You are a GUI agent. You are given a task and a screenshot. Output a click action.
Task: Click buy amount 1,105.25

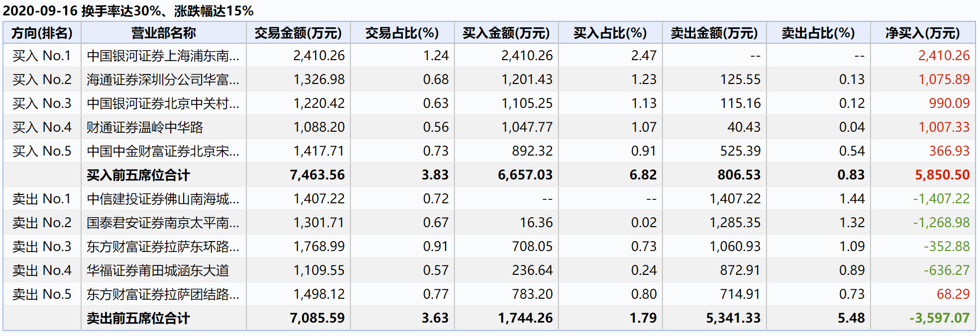click(x=527, y=103)
